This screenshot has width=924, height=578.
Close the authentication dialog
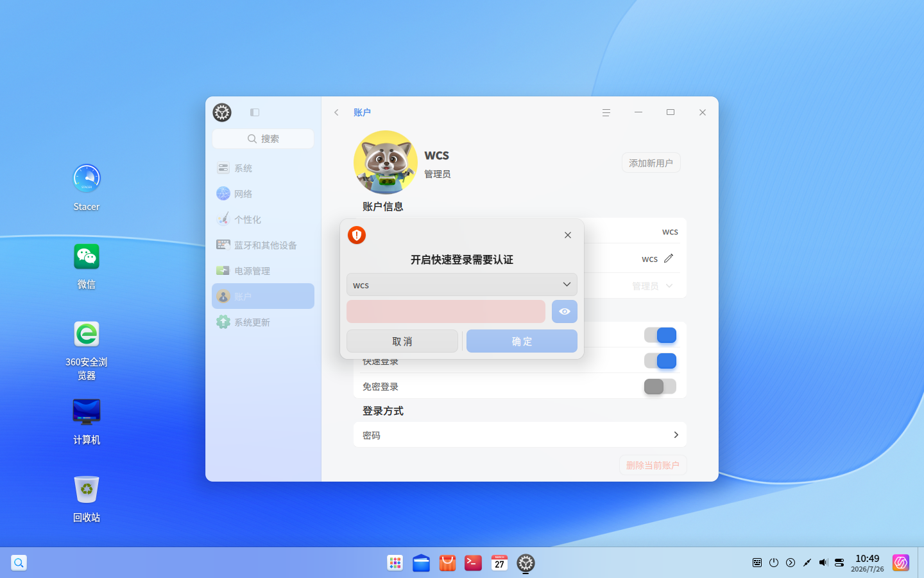(x=568, y=235)
